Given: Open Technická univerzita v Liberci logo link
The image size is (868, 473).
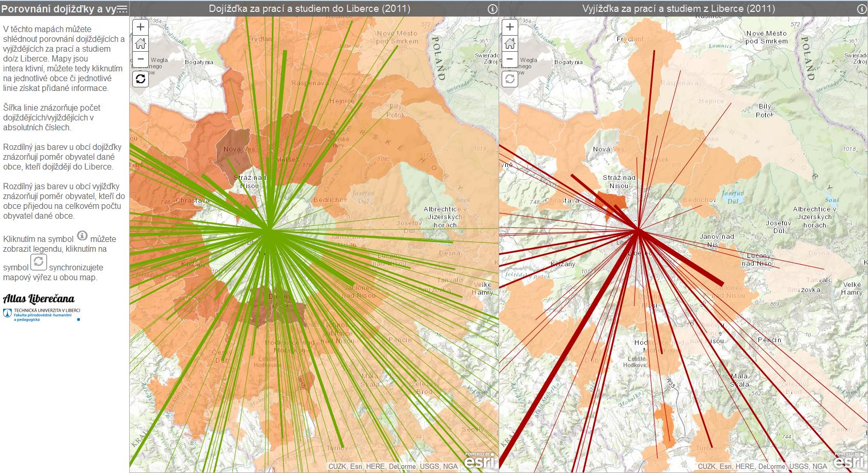Looking at the screenshot, I should point(41,314).
